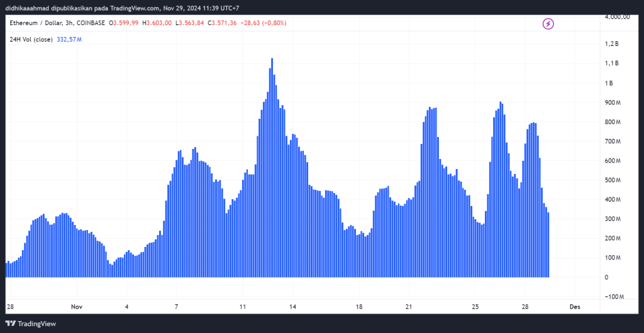Click the 1 B volume axis label

[609, 83]
